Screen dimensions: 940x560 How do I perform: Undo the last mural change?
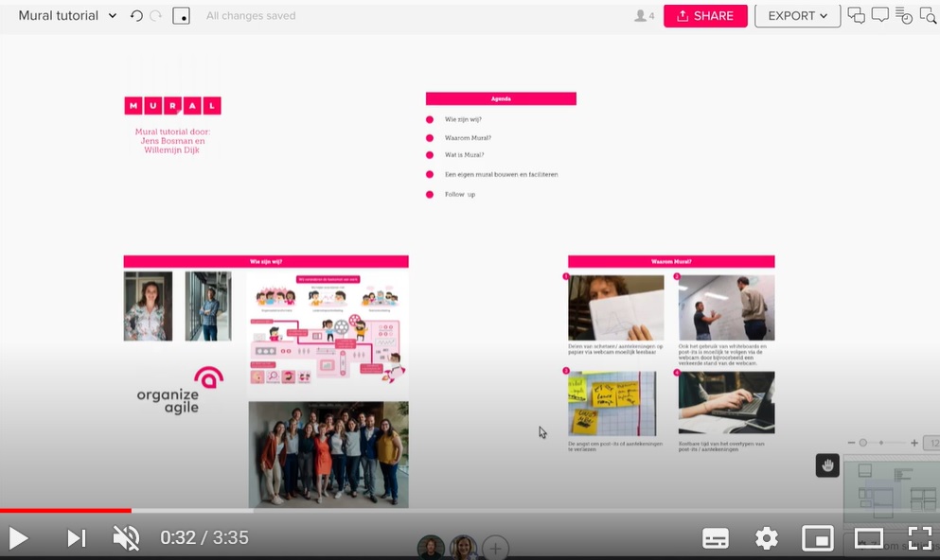(136, 16)
